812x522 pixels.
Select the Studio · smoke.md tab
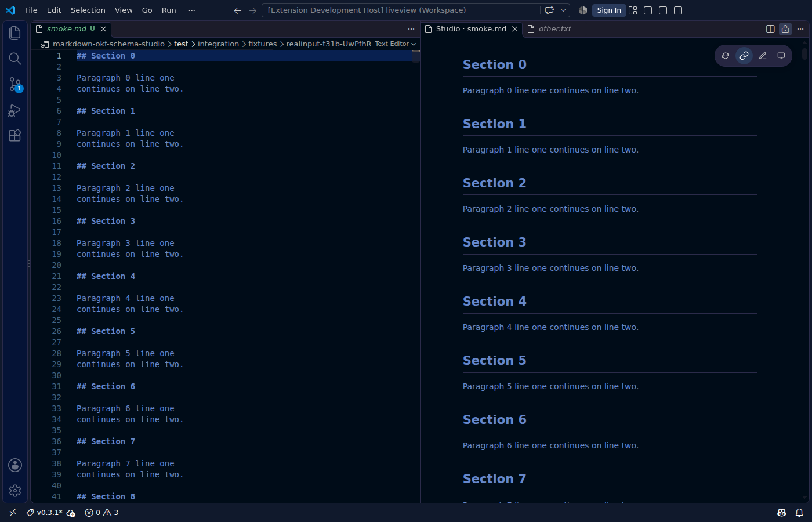(x=471, y=29)
